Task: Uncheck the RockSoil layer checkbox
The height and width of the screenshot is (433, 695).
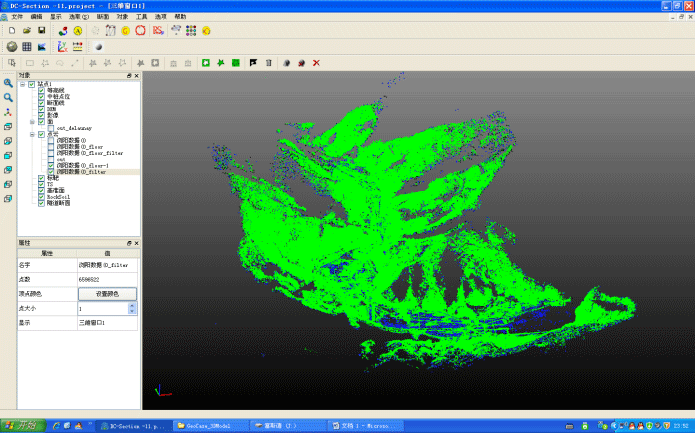Action: [41, 197]
